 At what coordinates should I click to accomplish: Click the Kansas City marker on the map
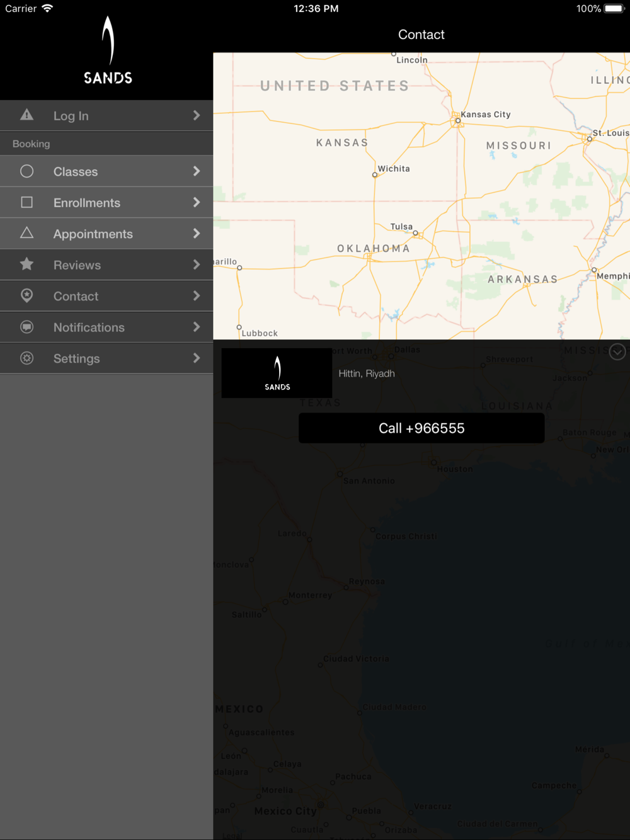458,120
